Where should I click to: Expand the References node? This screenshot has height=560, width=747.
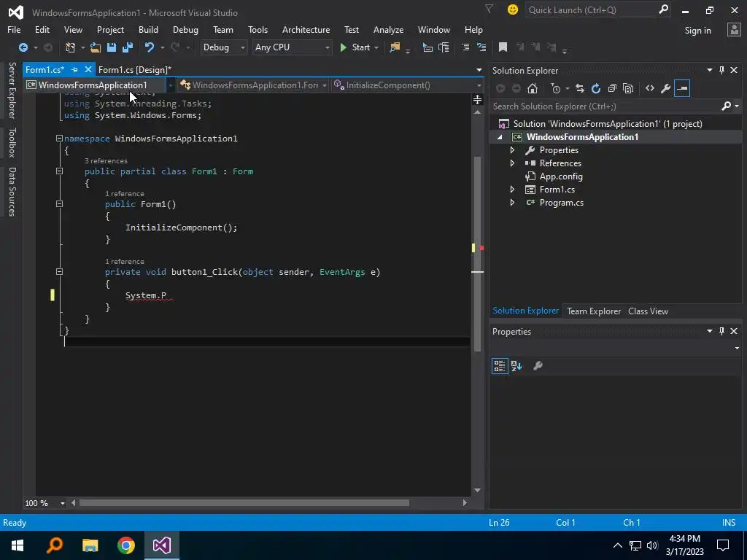click(x=512, y=163)
